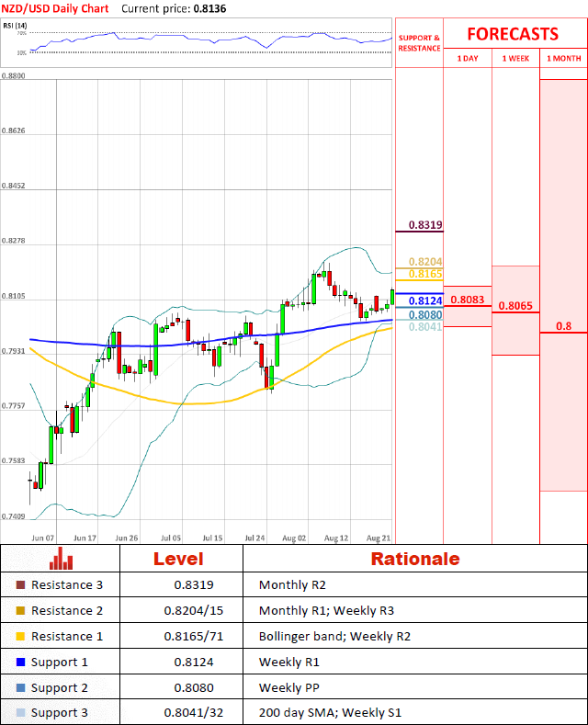Click the Support & Resistance column header
588x725 pixels.
click(419, 42)
